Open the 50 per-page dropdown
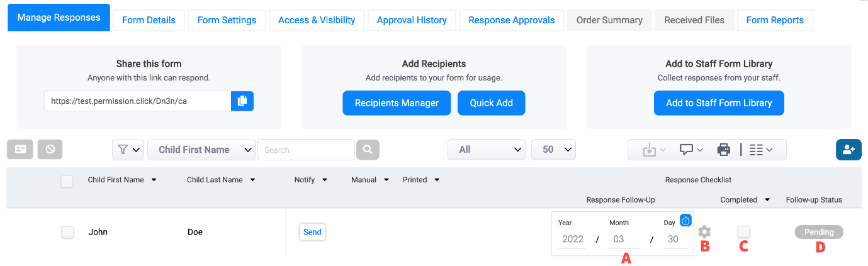868x266 pixels. pyautogui.click(x=553, y=150)
